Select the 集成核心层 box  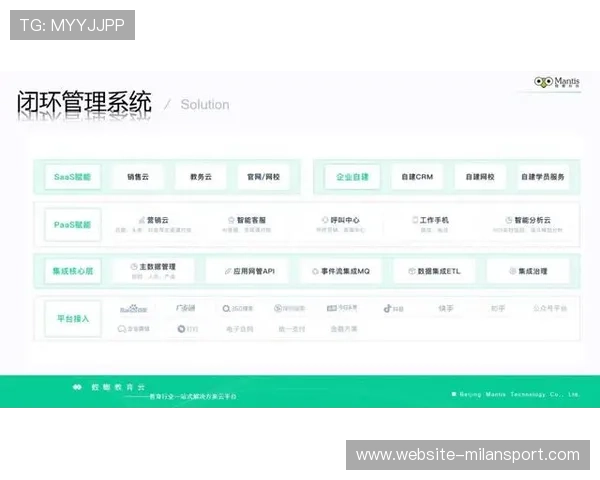click(x=73, y=271)
